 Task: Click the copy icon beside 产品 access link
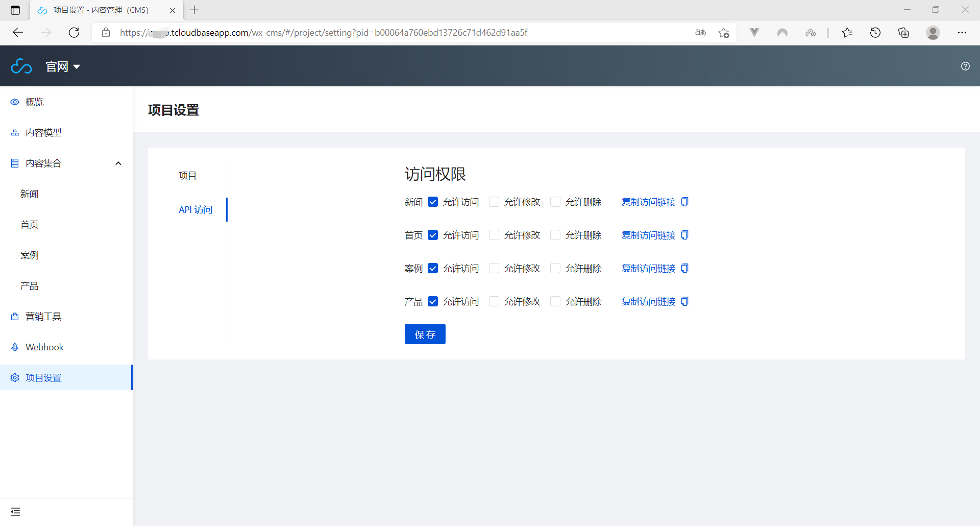click(684, 301)
